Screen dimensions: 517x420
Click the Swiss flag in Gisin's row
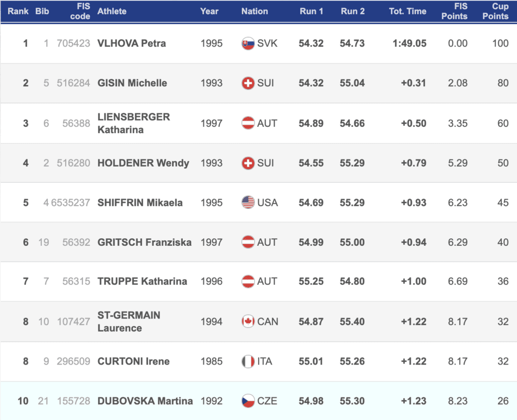pos(248,83)
